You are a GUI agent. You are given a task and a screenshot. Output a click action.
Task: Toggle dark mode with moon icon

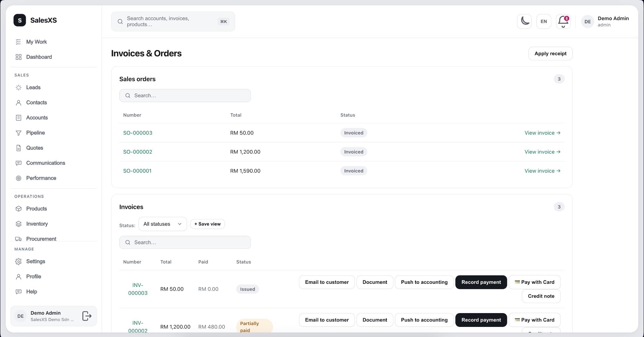[524, 21]
